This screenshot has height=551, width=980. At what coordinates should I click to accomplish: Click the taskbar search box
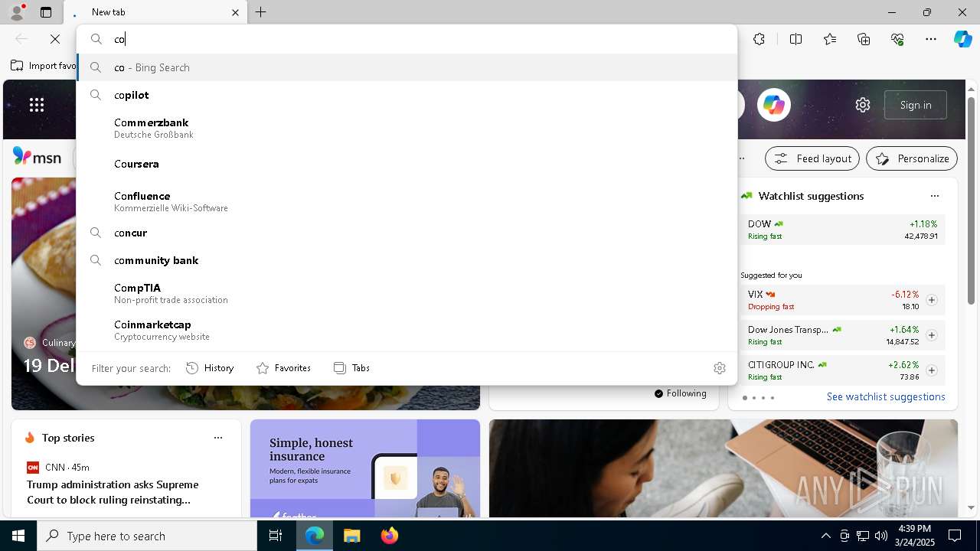[147, 536]
